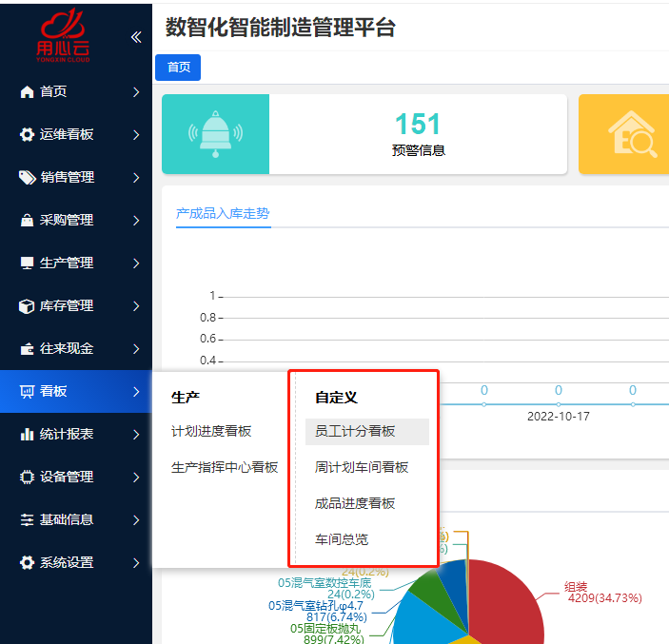Click the yellow house search card icon

tap(632, 134)
